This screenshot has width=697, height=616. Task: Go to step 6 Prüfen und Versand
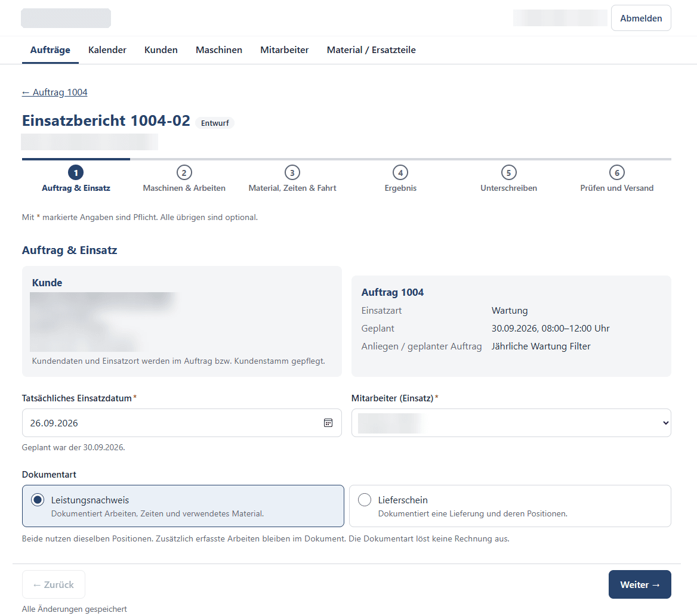[x=616, y=179]
